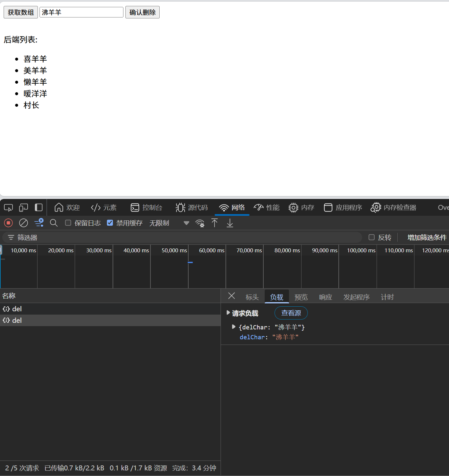Open the 预览 preview tab

coord(301,297)
